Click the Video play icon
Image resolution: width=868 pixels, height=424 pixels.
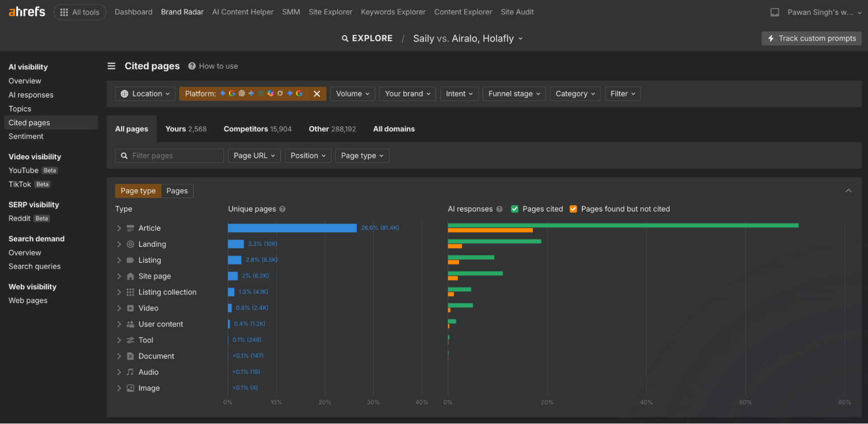click(x=130, y=308)
